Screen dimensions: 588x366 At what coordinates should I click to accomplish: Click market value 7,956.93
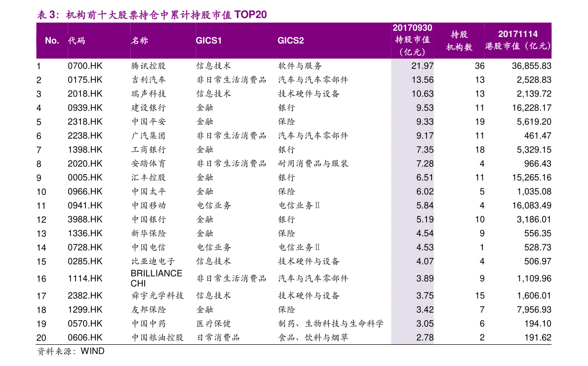[534, 310]
